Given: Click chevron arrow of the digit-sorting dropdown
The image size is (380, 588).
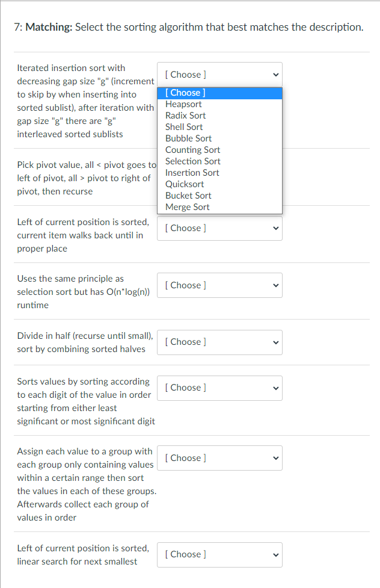Looking at the screenshot, I should pyautogui.click(x=276, y=388).
